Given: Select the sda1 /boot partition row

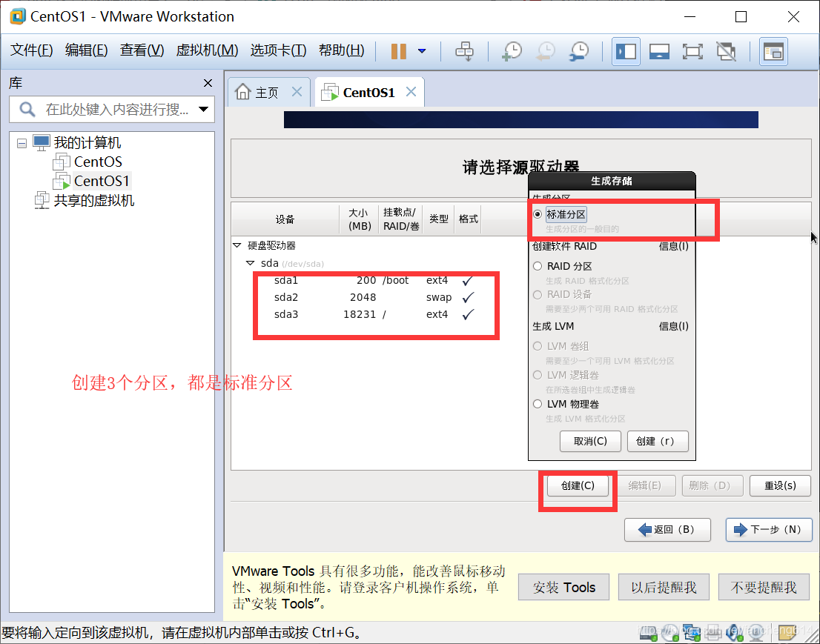Looking at the screenshot, I should click(x=375, y=281).
